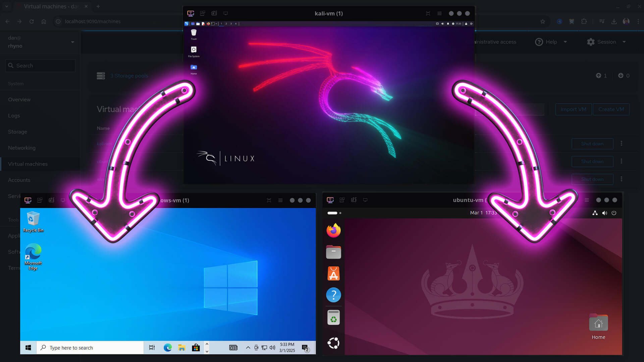
Task: Click the Import VM button
Action: pyautogui.click(x=574, y=109)
